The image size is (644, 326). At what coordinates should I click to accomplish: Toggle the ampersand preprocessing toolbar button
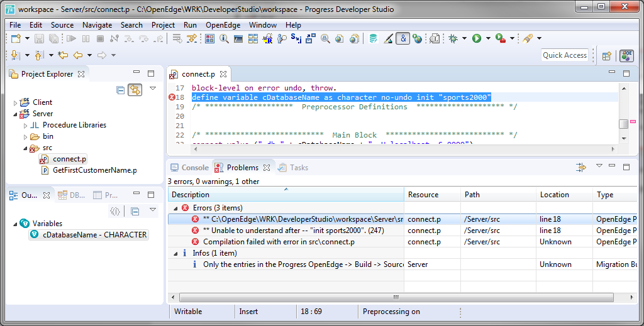point(403,38)
